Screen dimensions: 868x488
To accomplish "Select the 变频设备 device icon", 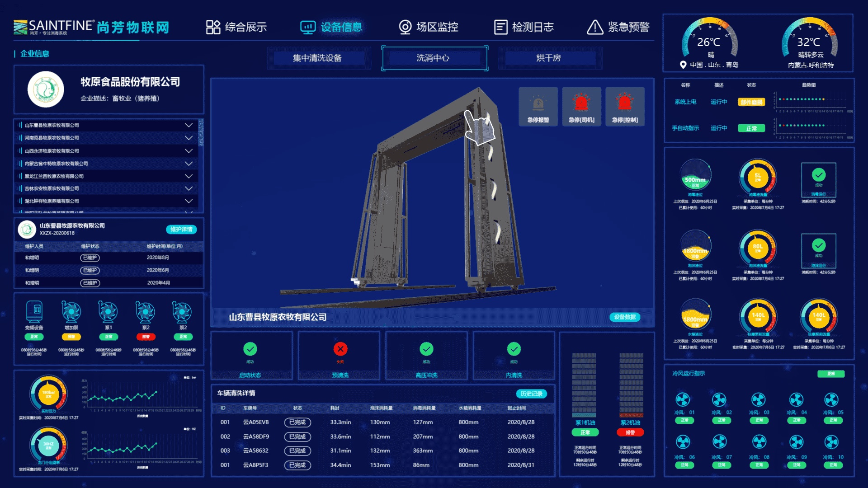I will [x=34, y=311].
